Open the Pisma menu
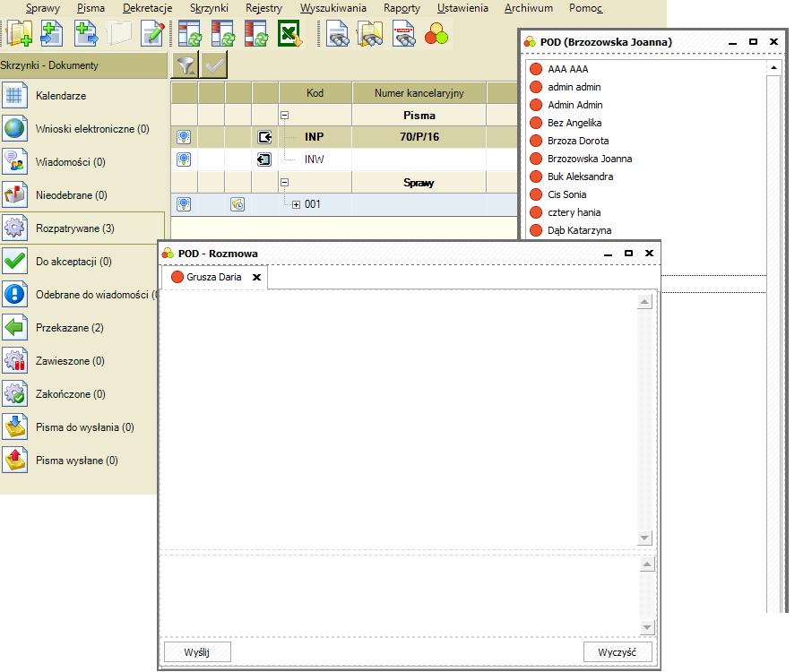Viewport: 812px width, 672px height. [x=91, y=8]
